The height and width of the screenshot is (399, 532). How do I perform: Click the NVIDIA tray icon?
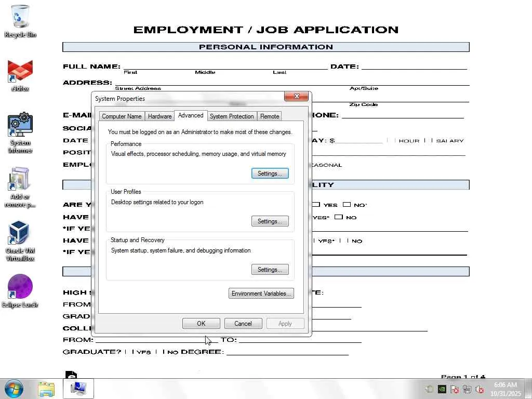442,389
